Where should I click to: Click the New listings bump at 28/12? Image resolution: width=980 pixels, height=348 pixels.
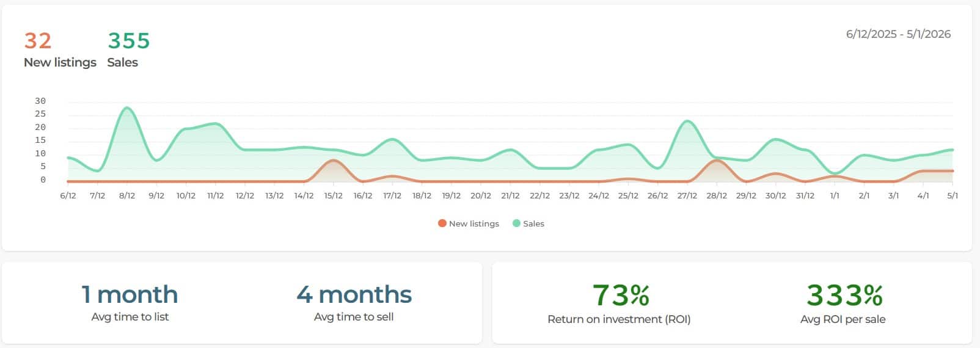[x=717, y=161]
